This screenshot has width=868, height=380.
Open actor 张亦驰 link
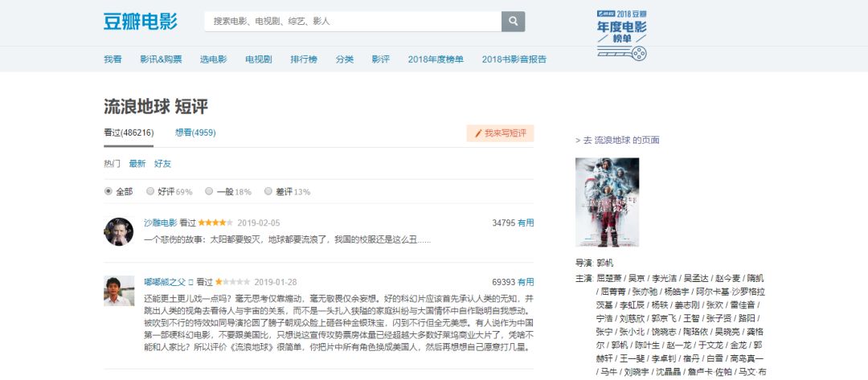(x=645, y=292)
